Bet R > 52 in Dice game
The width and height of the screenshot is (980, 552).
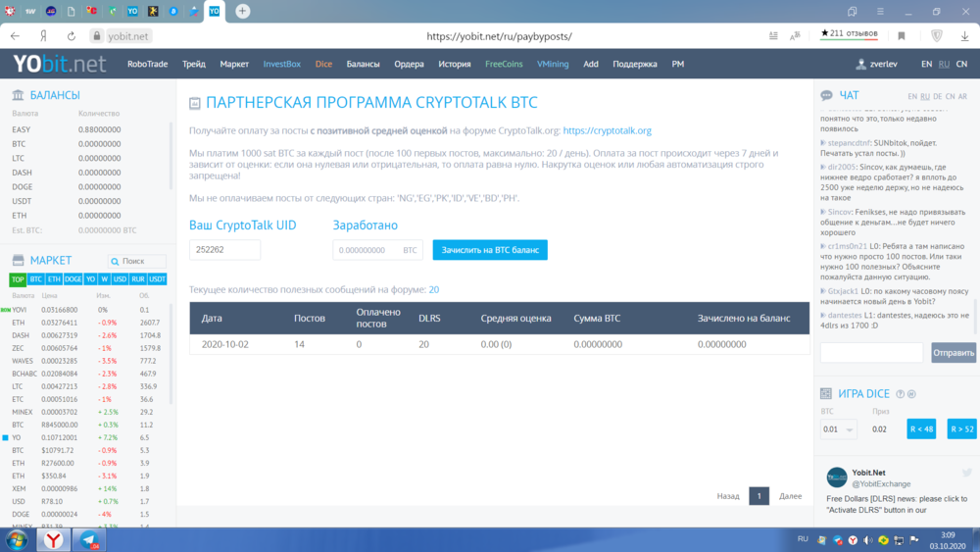(x=962, y=428)
